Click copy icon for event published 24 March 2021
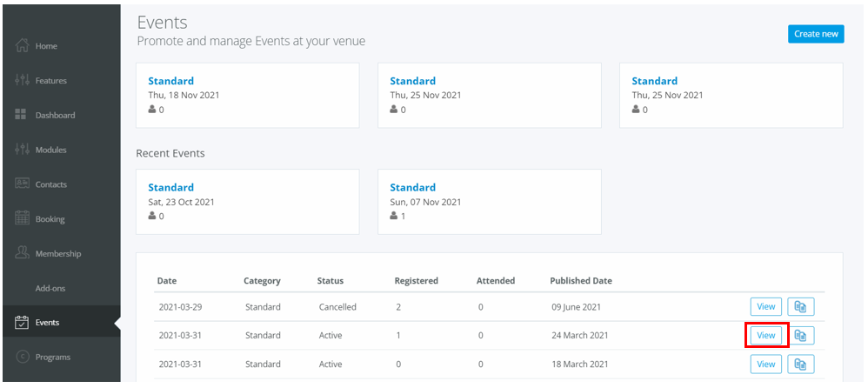 pyautogui.click(x=800, y=336)
